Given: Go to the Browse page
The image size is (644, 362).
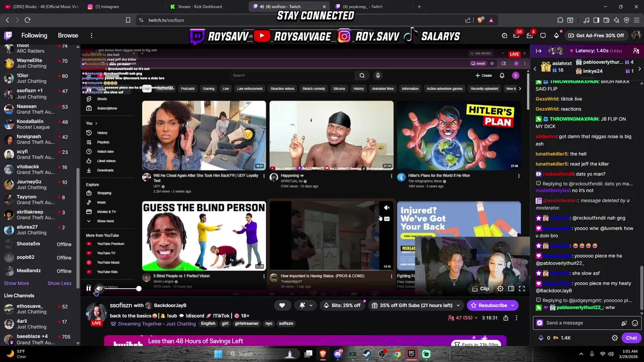Looking at the screenshot, I should pos(68,36).
